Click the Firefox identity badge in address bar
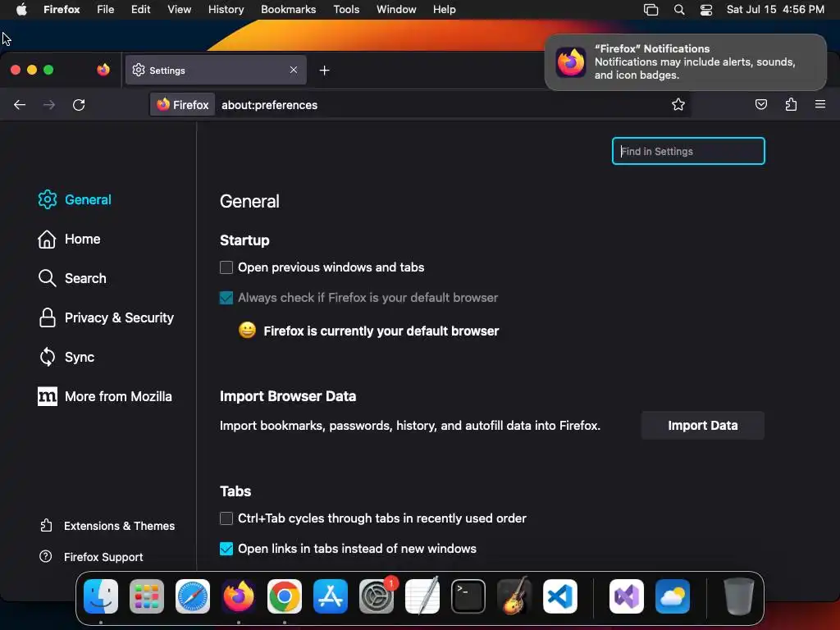840x630 pixels. click(x=183, y=105)
